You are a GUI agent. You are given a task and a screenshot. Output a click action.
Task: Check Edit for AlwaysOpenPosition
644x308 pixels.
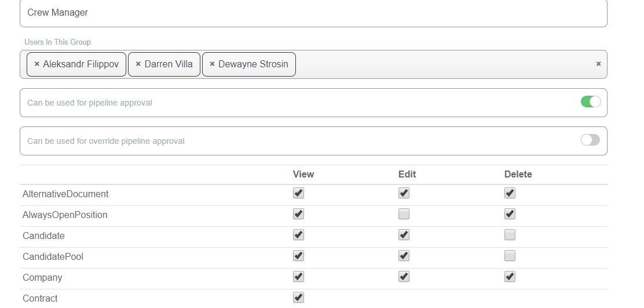(404, 215)
